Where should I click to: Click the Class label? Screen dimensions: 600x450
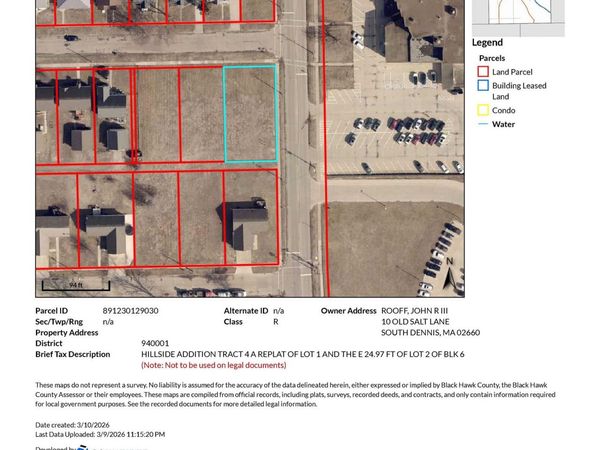click(x=233, y=322)
